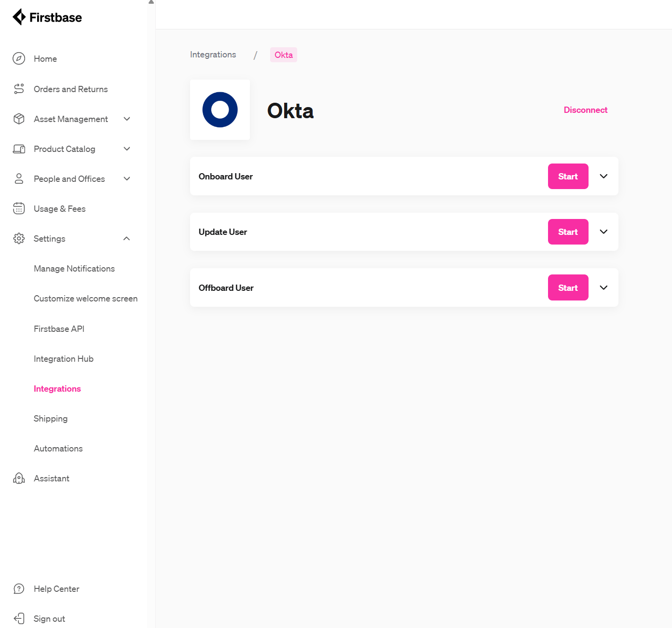Open Shipping settings
672x628 pixels.
click(51, 419)
